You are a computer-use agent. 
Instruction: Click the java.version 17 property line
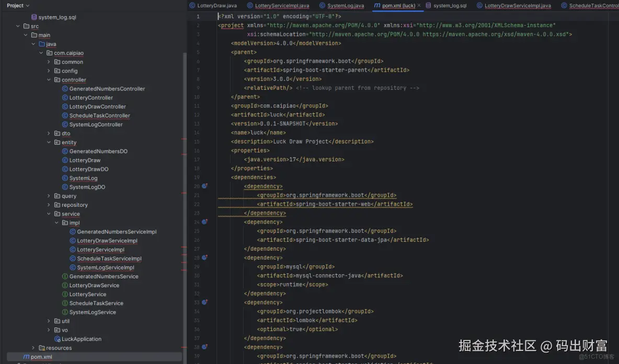294,159
